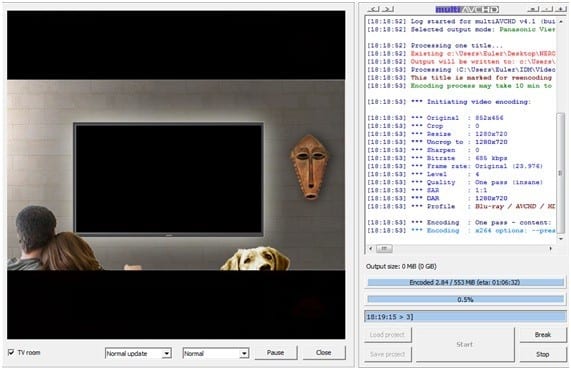Screen dimensions: 571x370
Task: Click the 18:19:15 status field
Action: [465, 316]
